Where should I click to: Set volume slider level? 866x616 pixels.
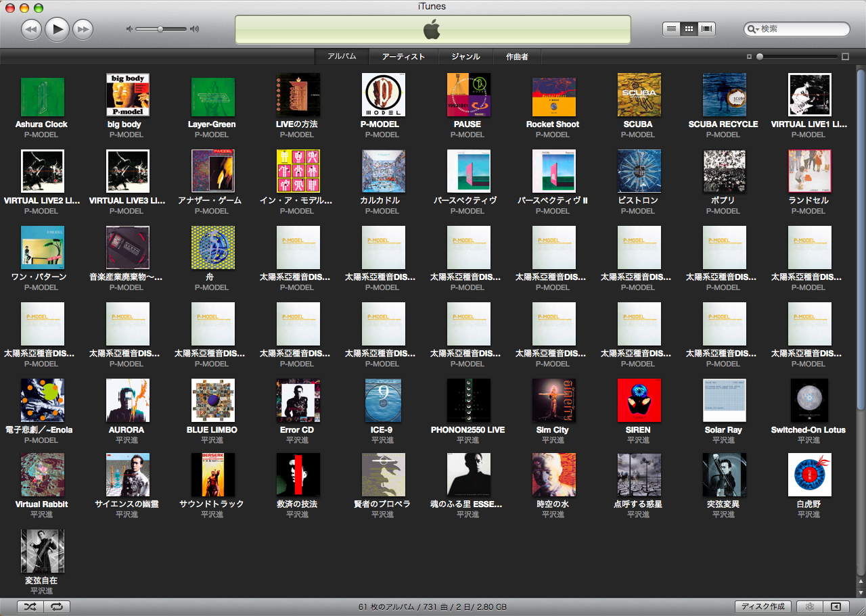click(161, 29)
